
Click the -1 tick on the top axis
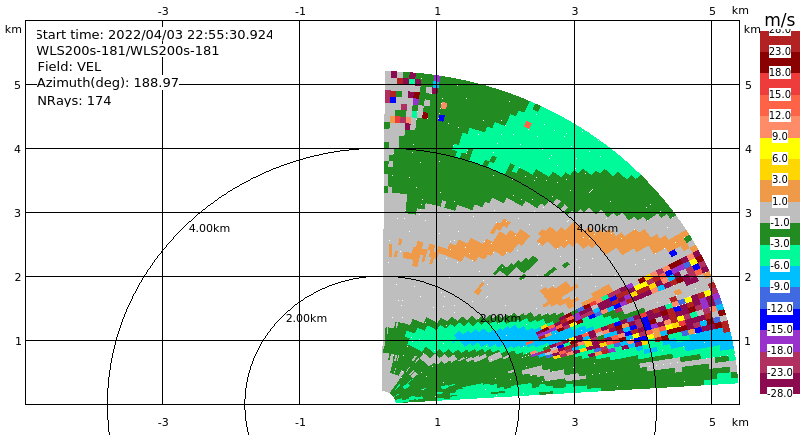300,11
